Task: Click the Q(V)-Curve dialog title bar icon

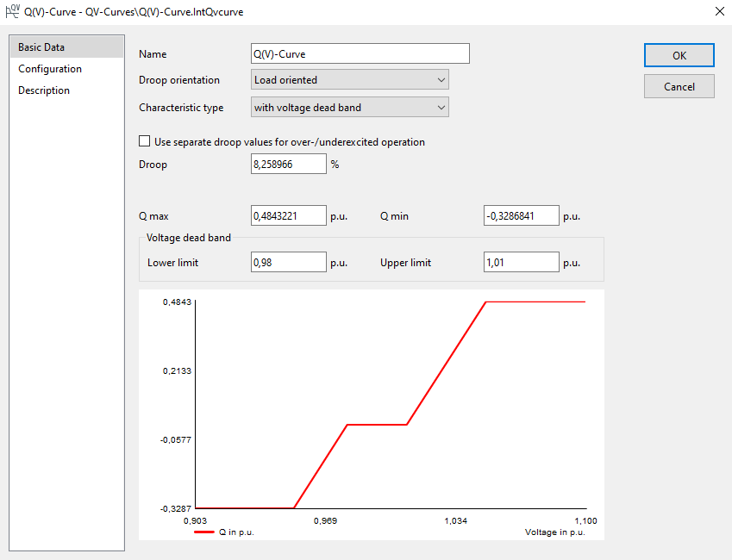Action: point(11,11)
